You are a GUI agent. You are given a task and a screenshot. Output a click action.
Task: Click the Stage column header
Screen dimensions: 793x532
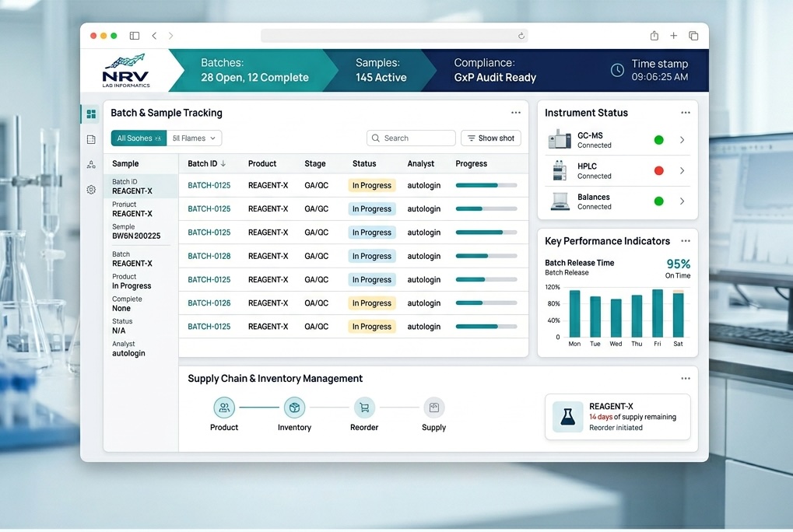(315, 163)
